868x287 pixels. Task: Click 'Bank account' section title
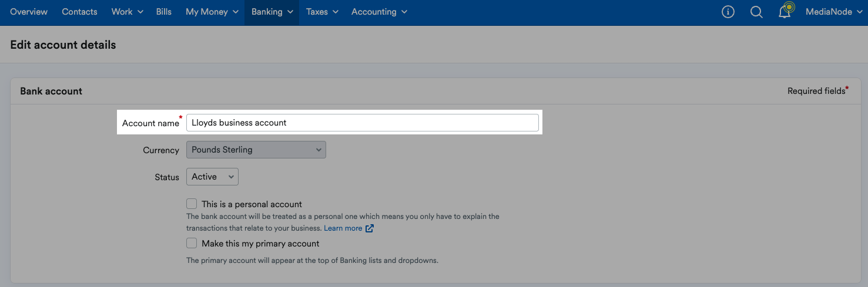coord(51,91)
